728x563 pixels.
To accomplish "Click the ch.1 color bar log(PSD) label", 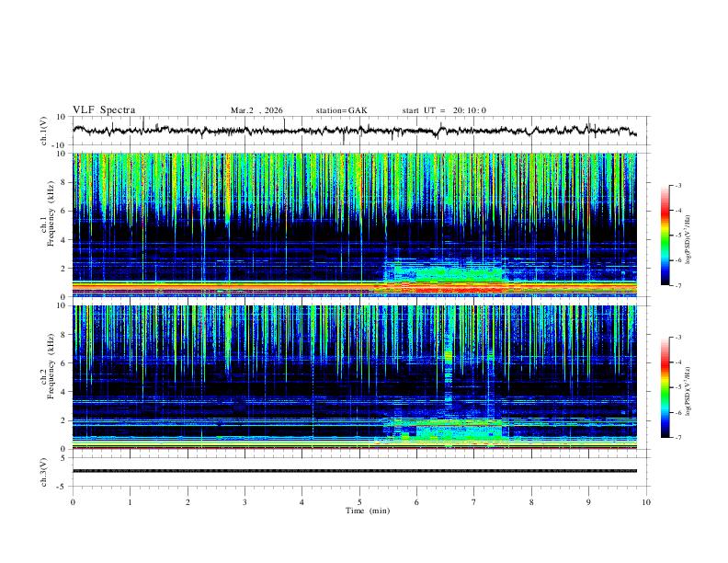I will click(688, 239).
